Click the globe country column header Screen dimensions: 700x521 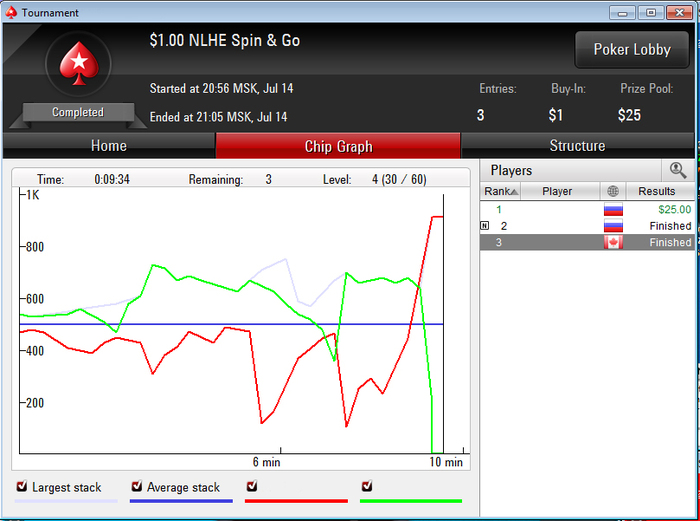[613, 191]
